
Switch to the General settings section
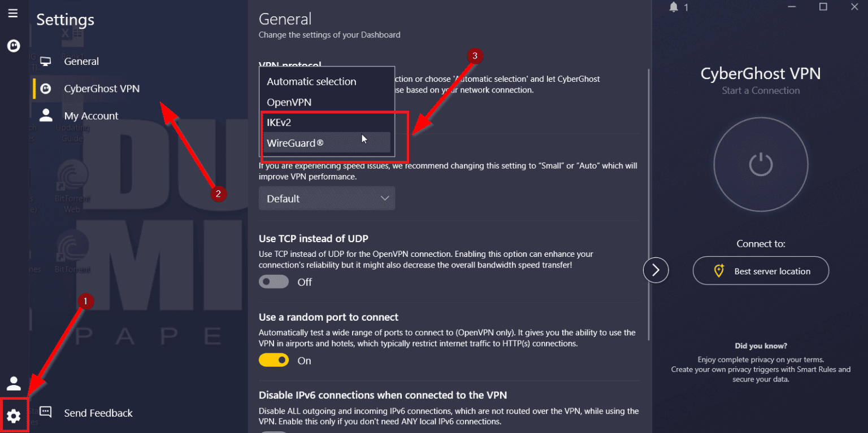(81, 61)
